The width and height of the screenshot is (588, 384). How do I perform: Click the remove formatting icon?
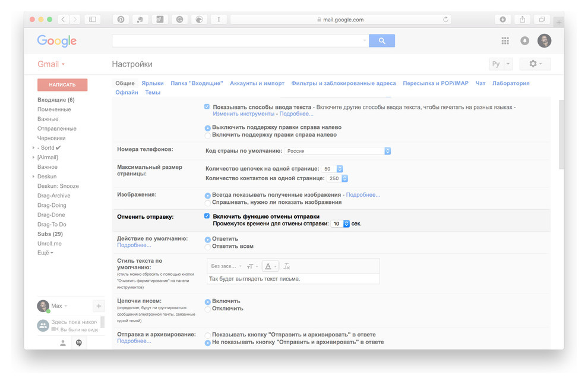click(287, 266)
